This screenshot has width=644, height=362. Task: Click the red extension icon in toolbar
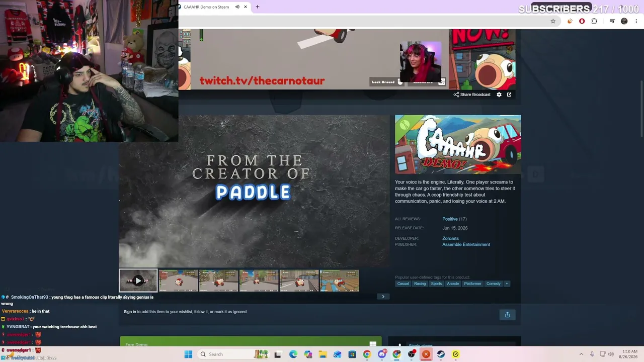point(582,21)
